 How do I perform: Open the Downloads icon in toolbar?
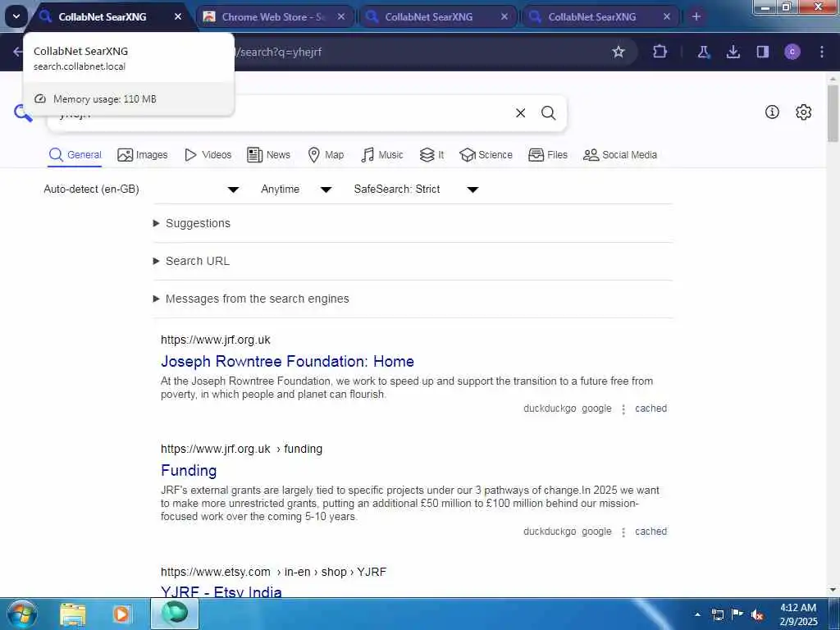tap(733, 52)
